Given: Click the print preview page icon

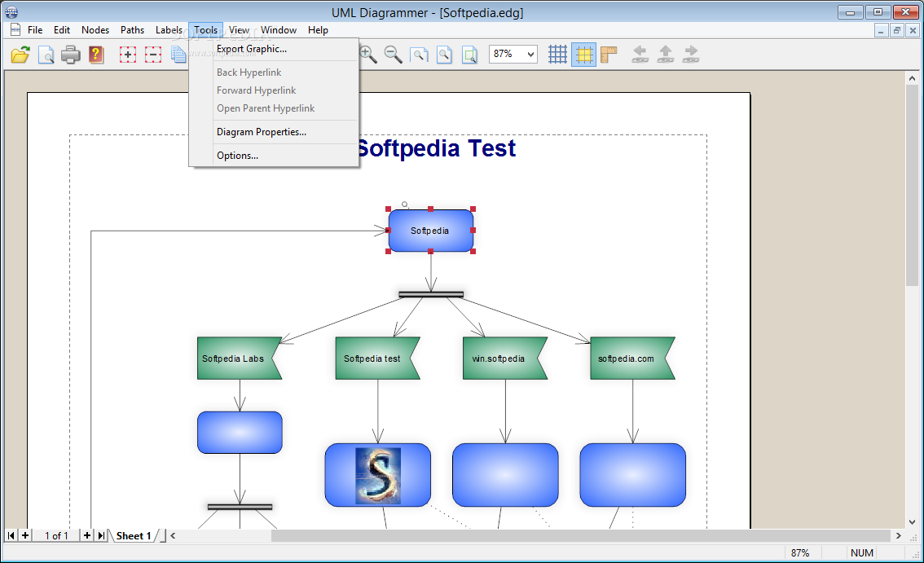Looking at the screenshot, I should [46, 55].
